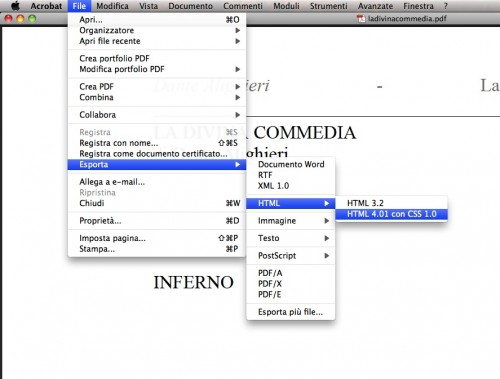Select the highlighted Esporta item
Image resolution: width=500 pixels, height=379 pixels.
click(x=157, y=164)
